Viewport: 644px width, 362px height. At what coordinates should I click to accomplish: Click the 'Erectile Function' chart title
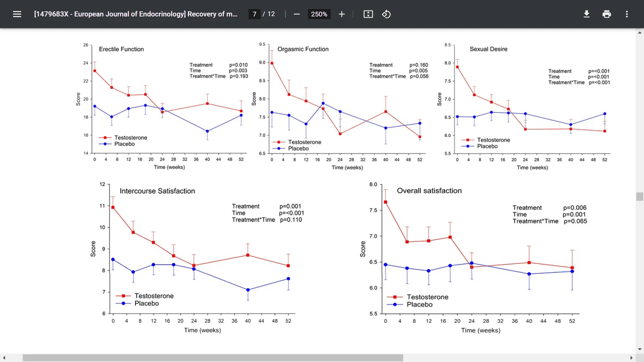click(121, 49)
